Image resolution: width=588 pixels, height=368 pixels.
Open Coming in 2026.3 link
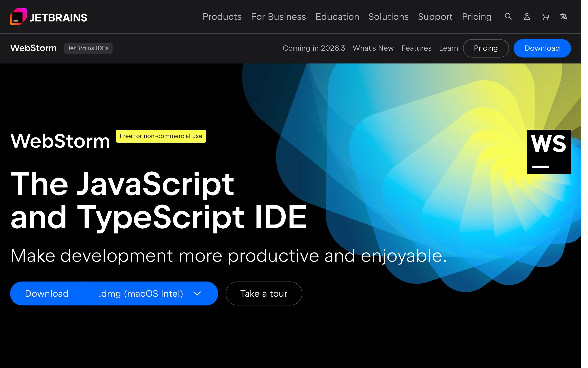tap(314, 48)
